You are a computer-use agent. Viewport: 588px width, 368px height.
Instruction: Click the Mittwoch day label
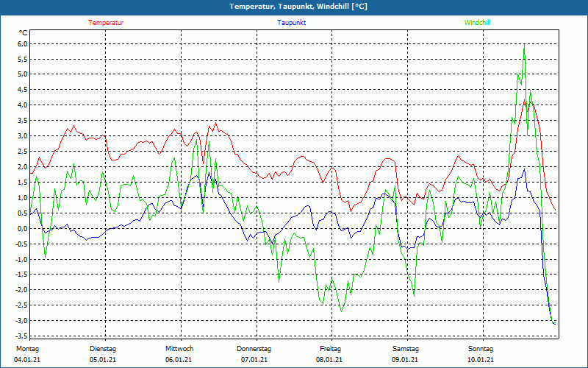(x=179, y=349)
